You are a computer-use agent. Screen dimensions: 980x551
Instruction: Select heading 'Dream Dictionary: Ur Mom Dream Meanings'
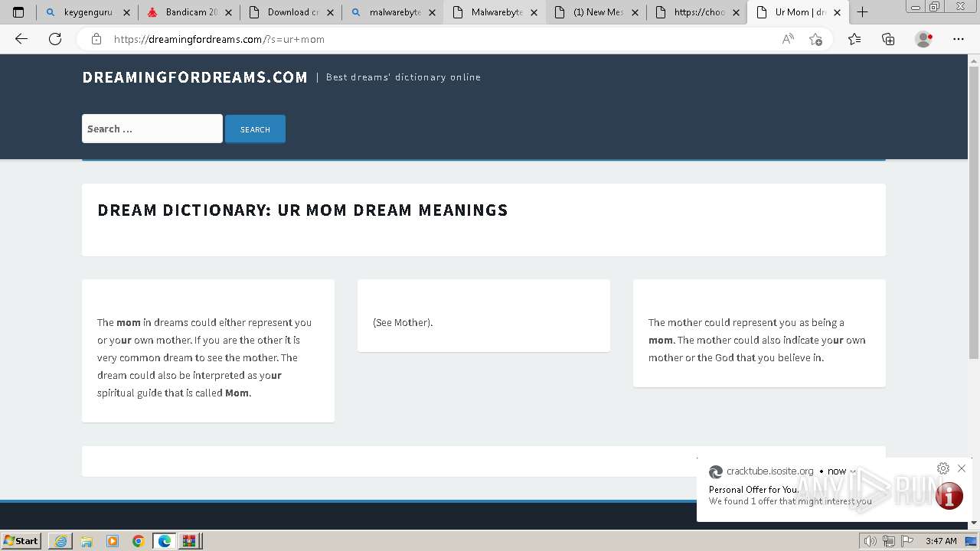tap(302, 210)
